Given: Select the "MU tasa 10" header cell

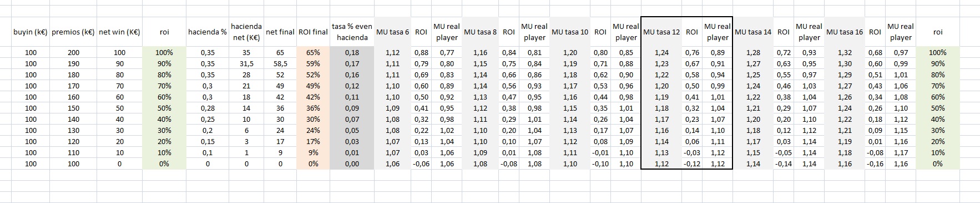Looking at the screenshot, I should [x=570, y=32].
